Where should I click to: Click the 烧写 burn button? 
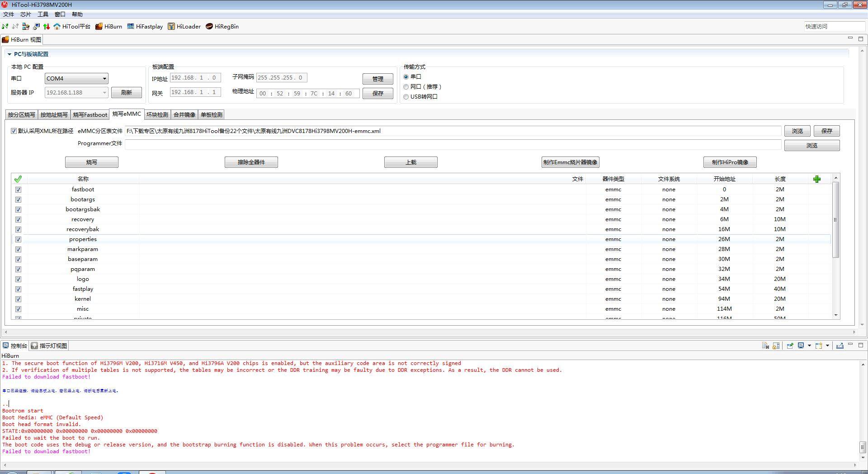pos(91,162)
